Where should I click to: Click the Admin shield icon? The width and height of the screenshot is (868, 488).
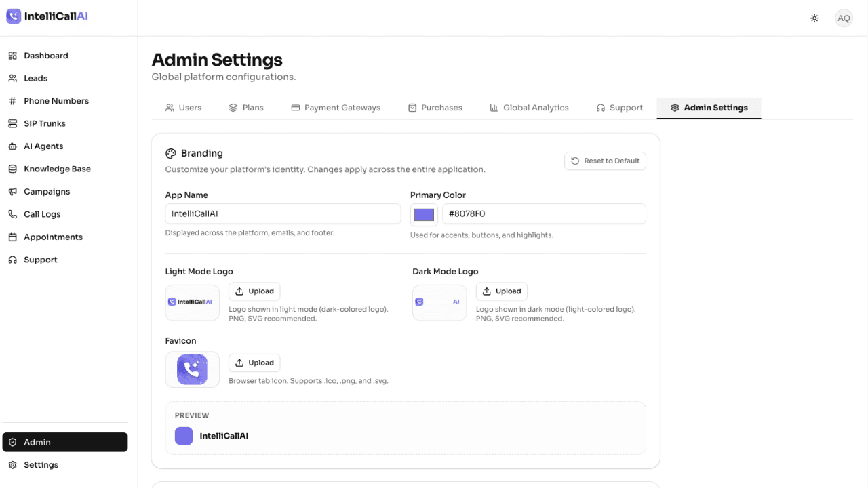tap(12, 442)
